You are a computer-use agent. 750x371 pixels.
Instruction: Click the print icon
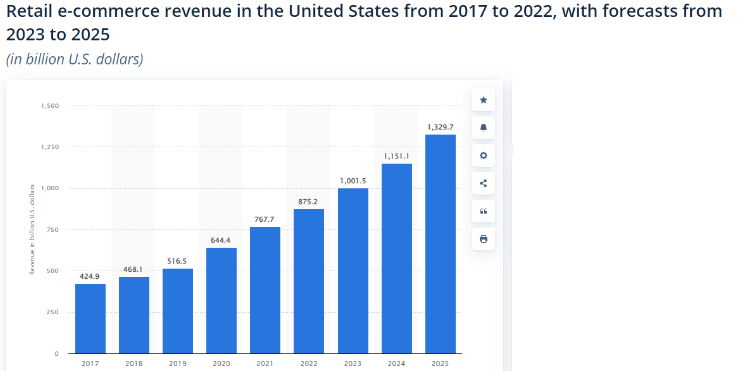coord(483,239)
